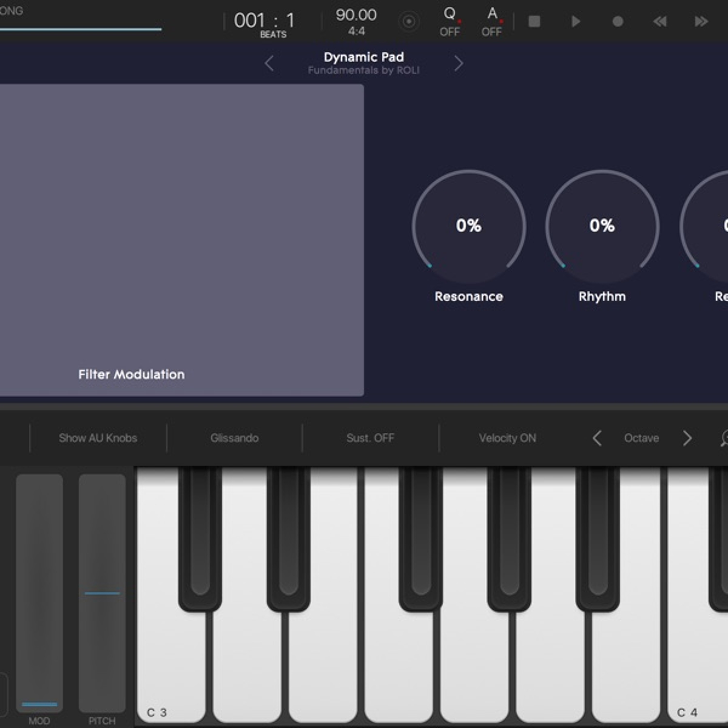The image size is (728, 728).
Task: Click the Rewind button
Action: click(659, 22)
